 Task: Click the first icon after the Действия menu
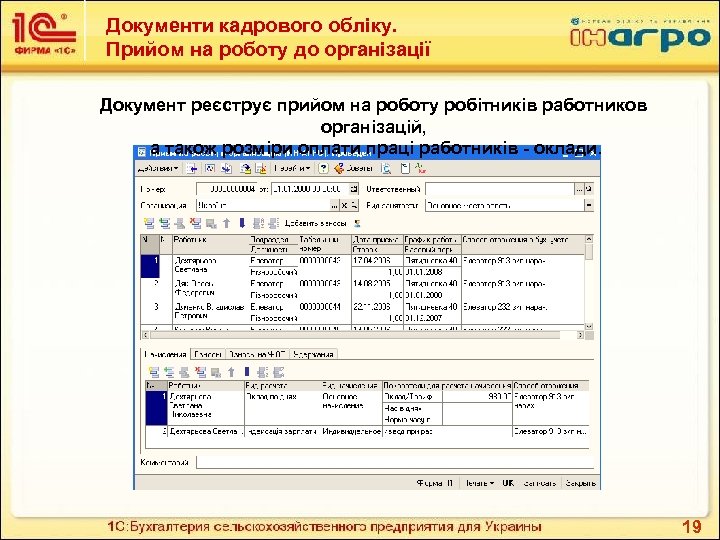coord(192,169)
